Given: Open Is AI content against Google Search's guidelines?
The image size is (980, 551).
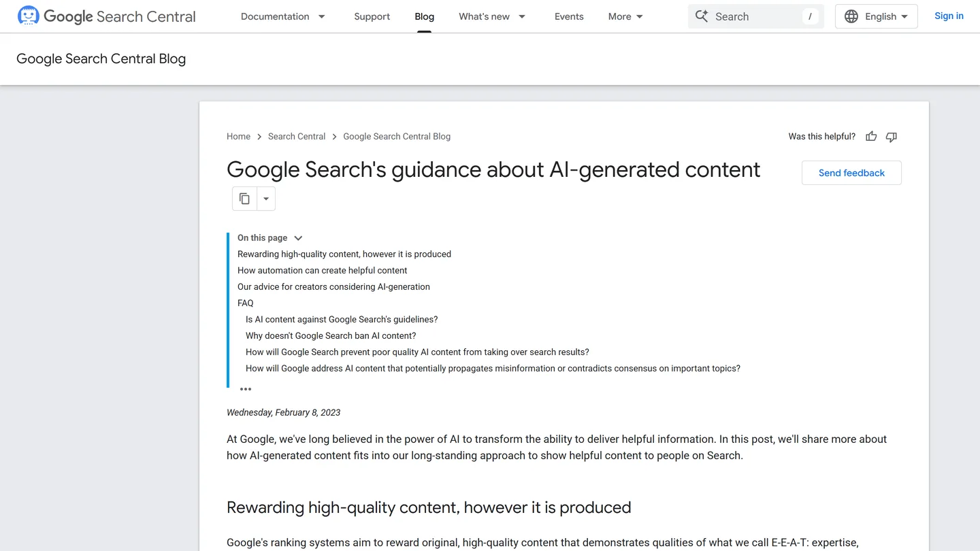Looking at the screenshot, I should click(x=342, y=320).
